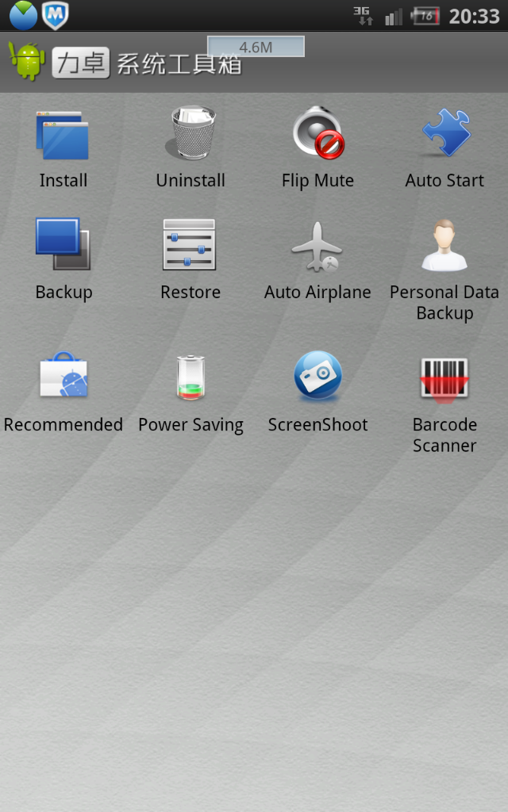
Task: Tap the 3G data signal indicator
Action: pos(364,16)
